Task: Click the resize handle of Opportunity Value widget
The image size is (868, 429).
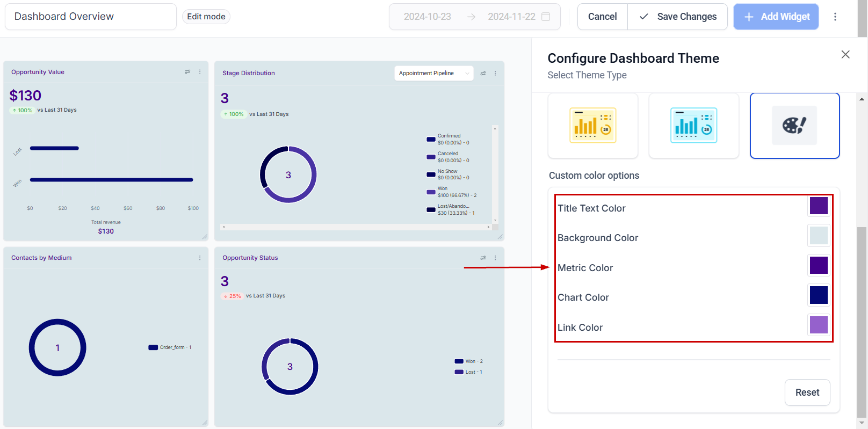Action: click(205, 237)
